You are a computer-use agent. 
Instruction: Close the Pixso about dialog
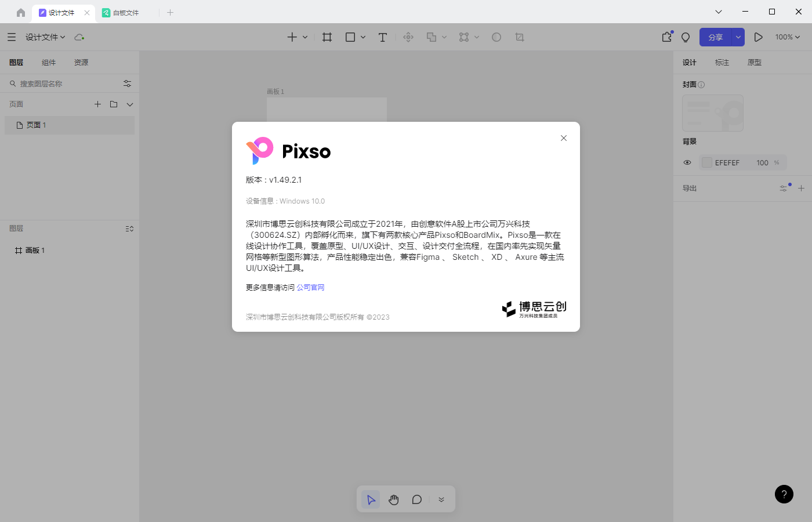564,138
